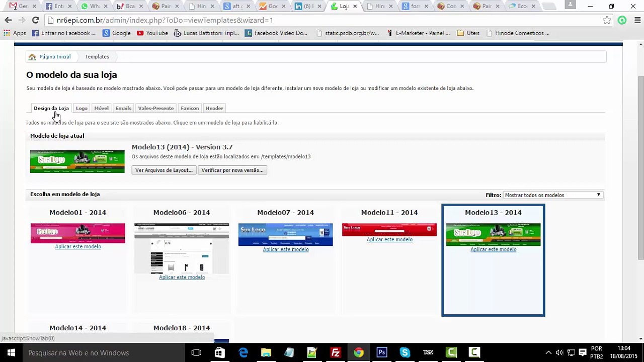644x362 pixels.
Task: Open the Móvel tab
Action: tap(101, 108)
